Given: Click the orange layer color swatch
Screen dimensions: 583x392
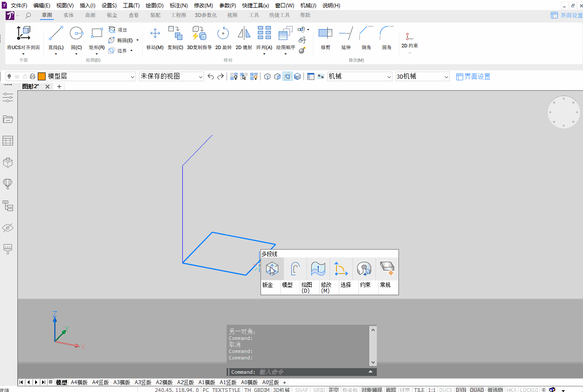Looking at the screenshot, I should click(x=42, y=76).
